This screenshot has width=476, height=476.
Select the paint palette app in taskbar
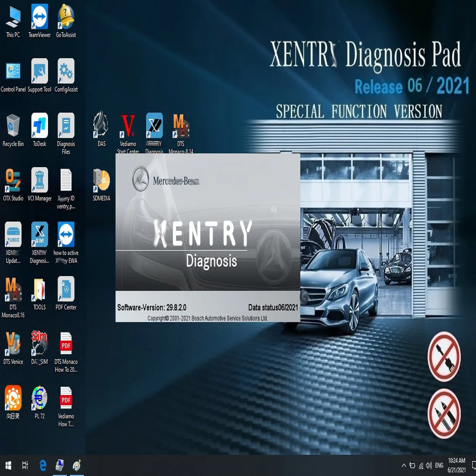click(x=77, y=466)
